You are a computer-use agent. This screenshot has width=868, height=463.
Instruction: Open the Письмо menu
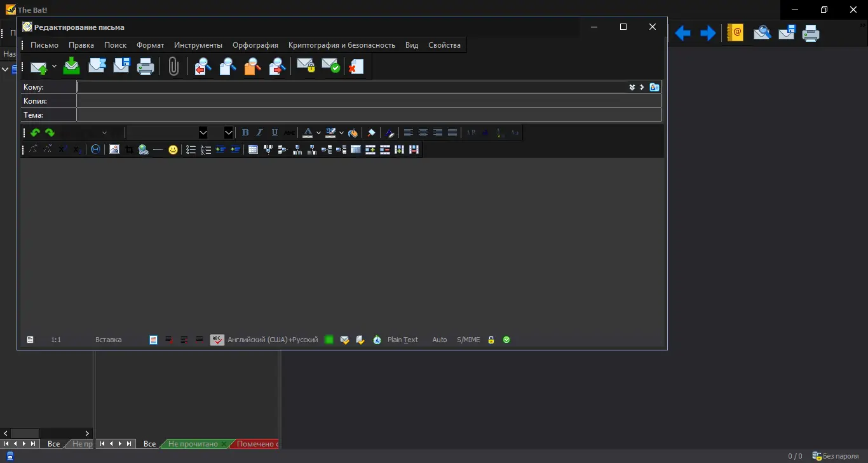coord(44,45)
